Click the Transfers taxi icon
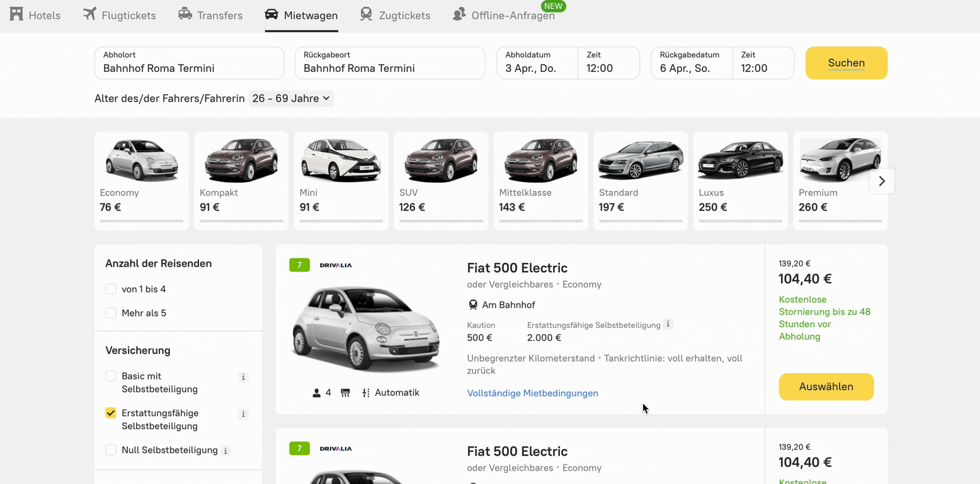The image size is (980, 484). (x=185, y=14)
